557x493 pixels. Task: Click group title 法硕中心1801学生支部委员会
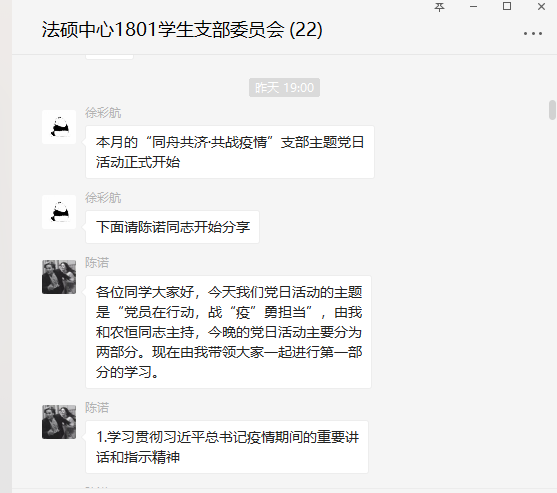coord(163,29)
